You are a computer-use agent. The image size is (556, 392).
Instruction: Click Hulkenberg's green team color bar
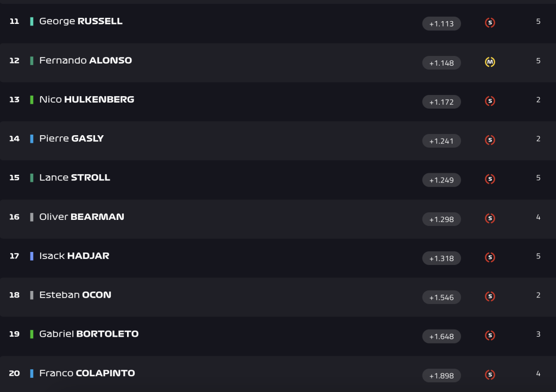click(31, 99)
